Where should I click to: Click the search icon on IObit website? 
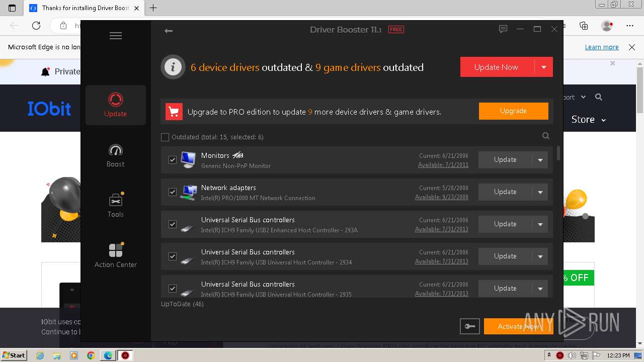(x=599, y=97)
